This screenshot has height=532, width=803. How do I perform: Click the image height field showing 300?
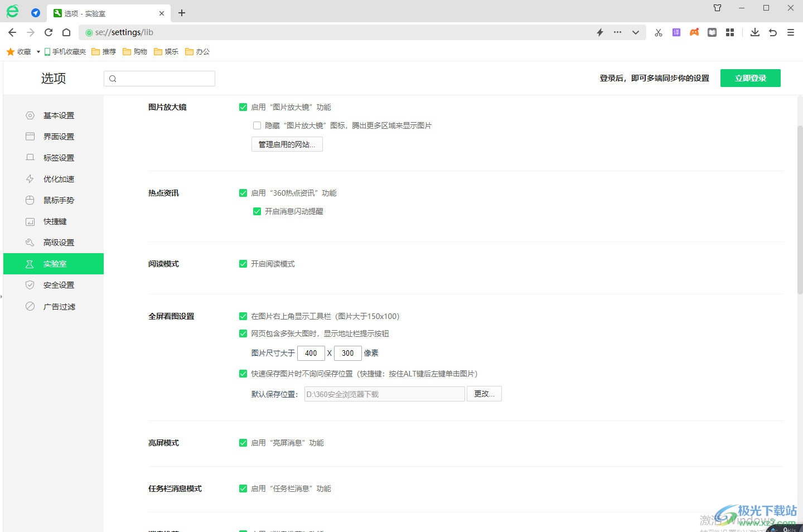tap(348, 353)
